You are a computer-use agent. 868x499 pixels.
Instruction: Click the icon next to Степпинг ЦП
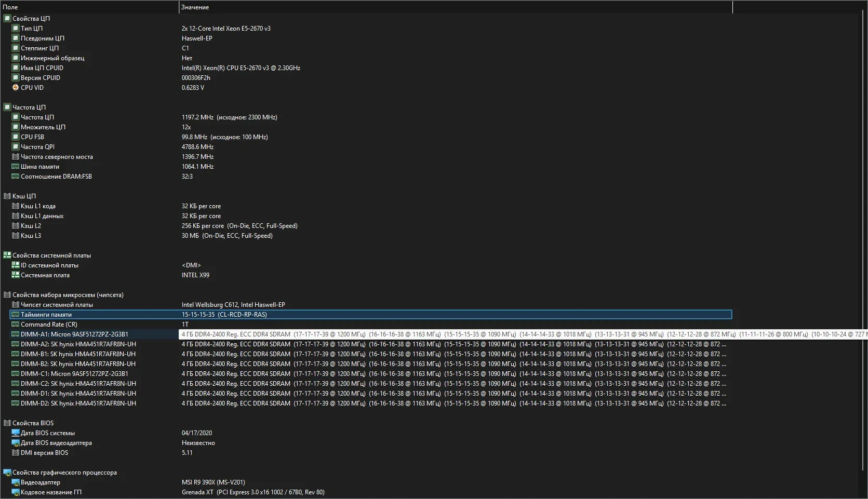(x=16, y=48)
